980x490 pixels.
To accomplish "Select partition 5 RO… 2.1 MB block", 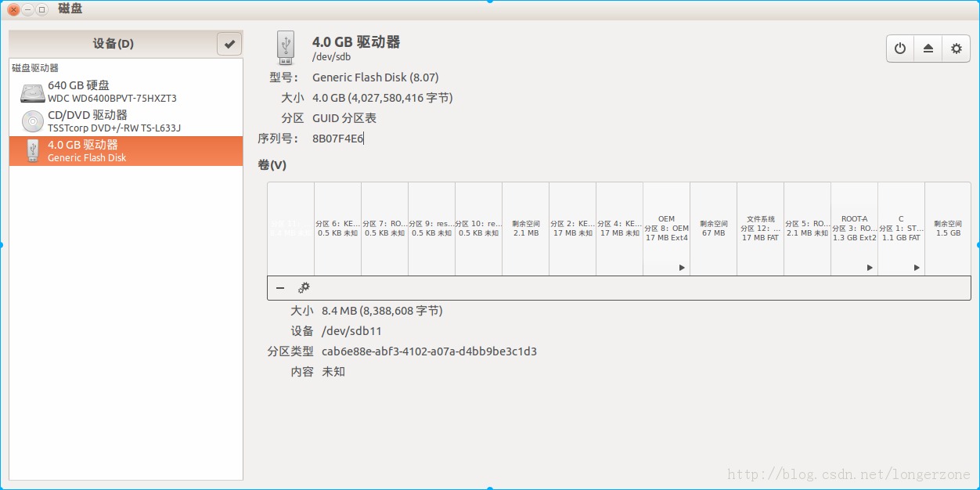I will click(x=808, y=229).
